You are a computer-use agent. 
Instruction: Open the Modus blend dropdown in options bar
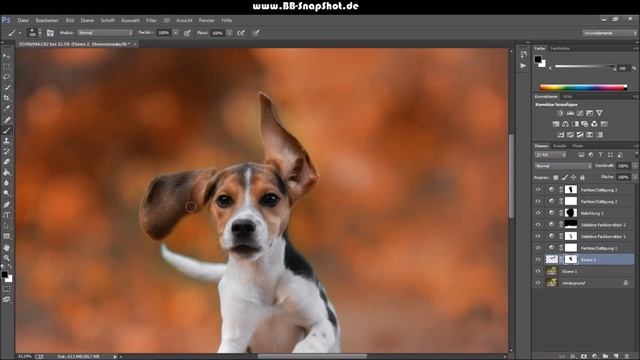point(105,33)
